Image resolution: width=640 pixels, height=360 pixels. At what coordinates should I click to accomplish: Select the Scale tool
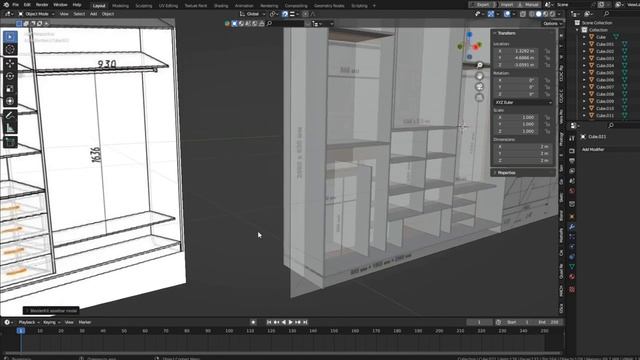[10, 89]
